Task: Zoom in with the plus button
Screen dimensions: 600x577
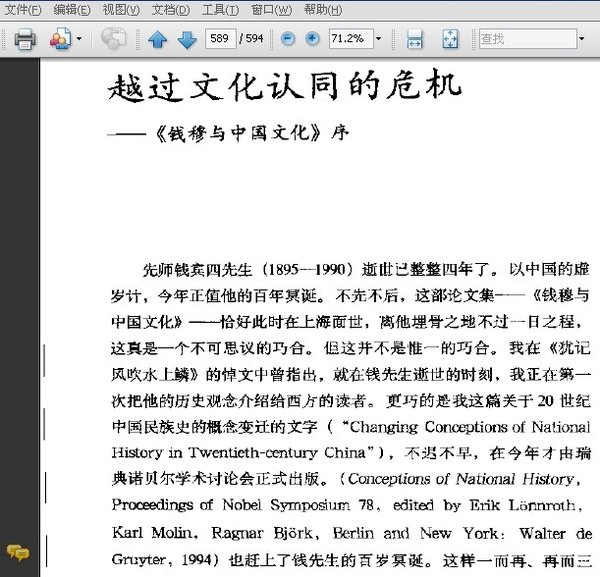Action: (312, 38)
